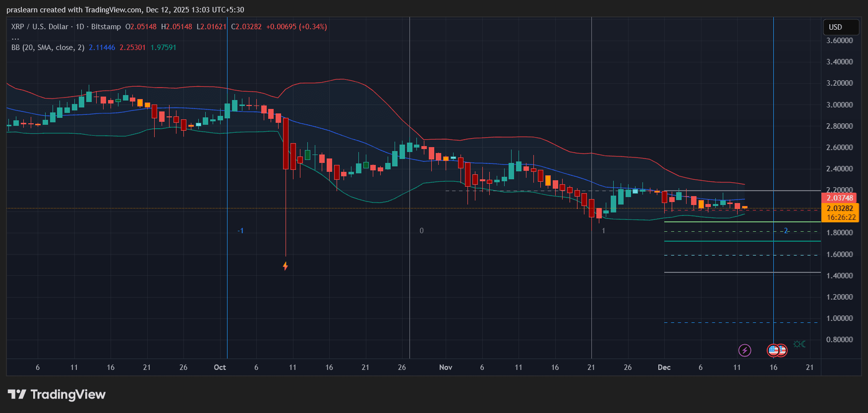This screenshot has height=413, width=868.
Task: Click the green sun and moon icon
Action: pyautogui.click(x=799, y=344)
